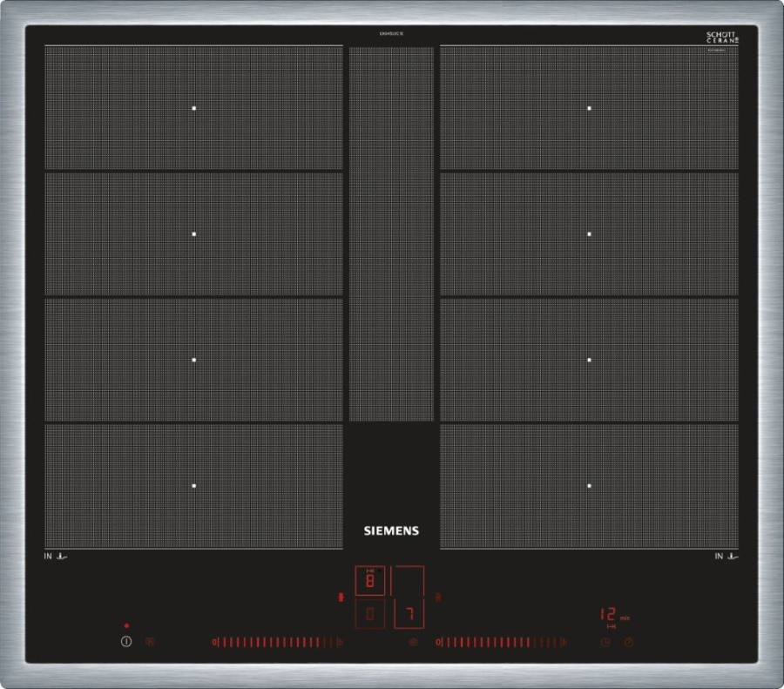The height and width of the screenshot is (689, 784).
Task: Tap the left flex zone link icon
Action: (x=341, y=598)
